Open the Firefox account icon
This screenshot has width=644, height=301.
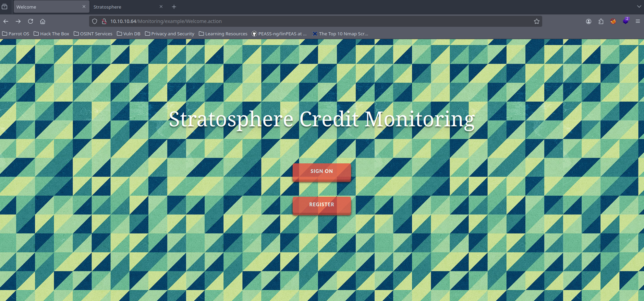(x=588, y=21)
